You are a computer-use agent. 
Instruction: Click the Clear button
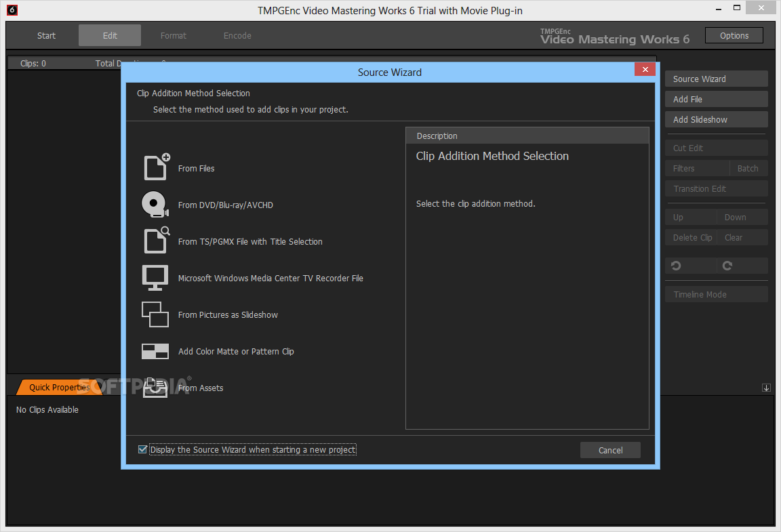(x=742, y=238)
